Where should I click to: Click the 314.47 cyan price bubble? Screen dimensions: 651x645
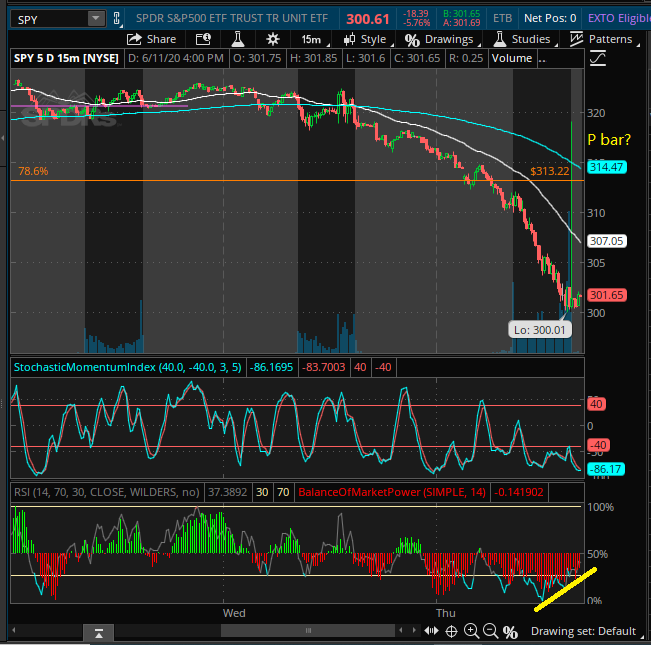click(607, 167)
